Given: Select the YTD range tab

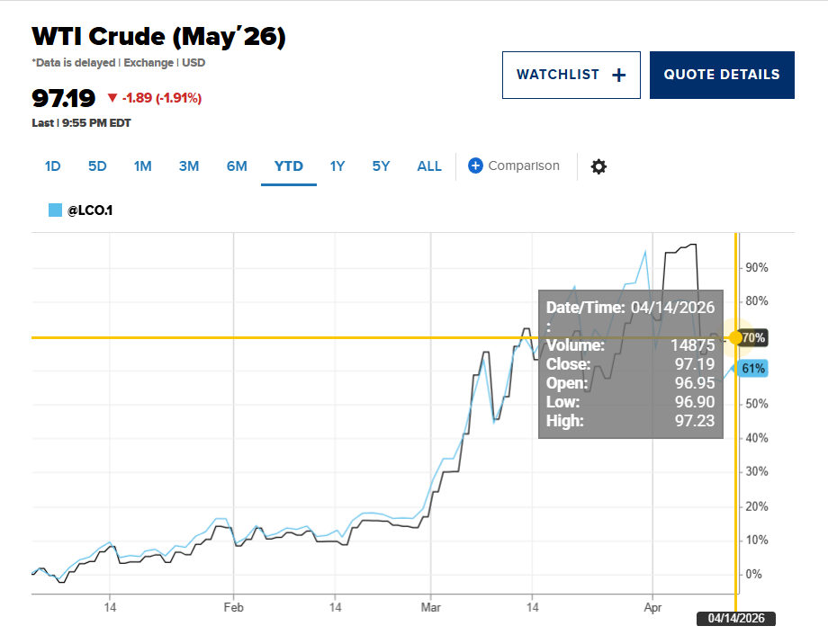Looking at the screenshot, I should tap(289, 166).
